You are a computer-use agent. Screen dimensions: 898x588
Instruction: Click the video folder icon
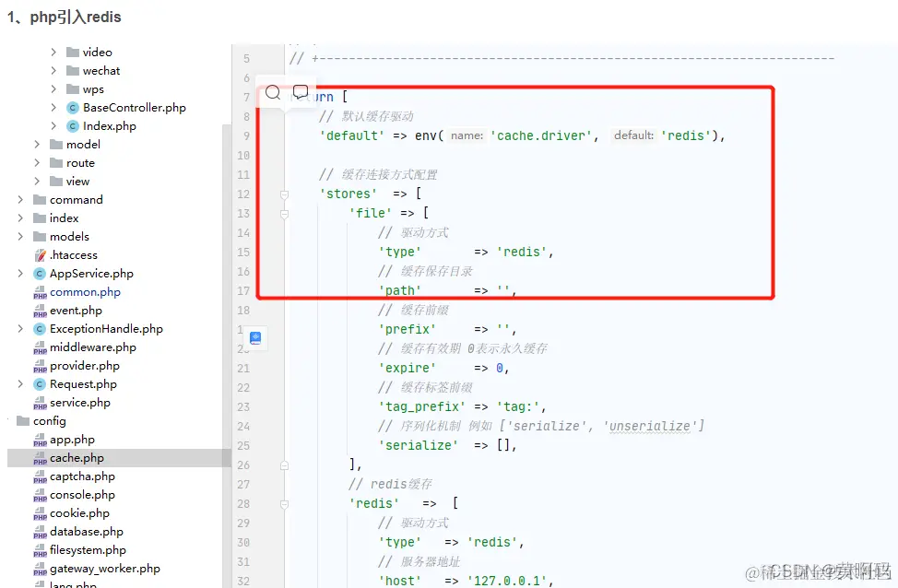[73, 53]
